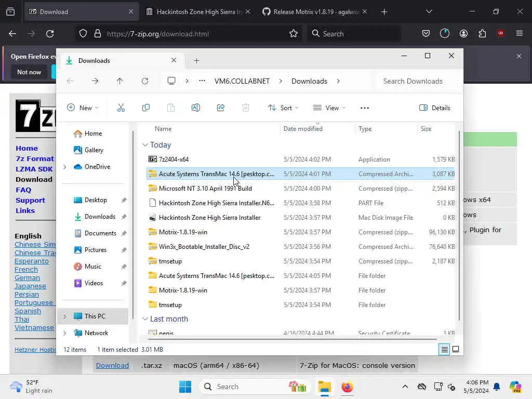Select the Motrix-1.8.19-win compressed zip file
Viewport: 532px width, 399px height.
(300, 232)
